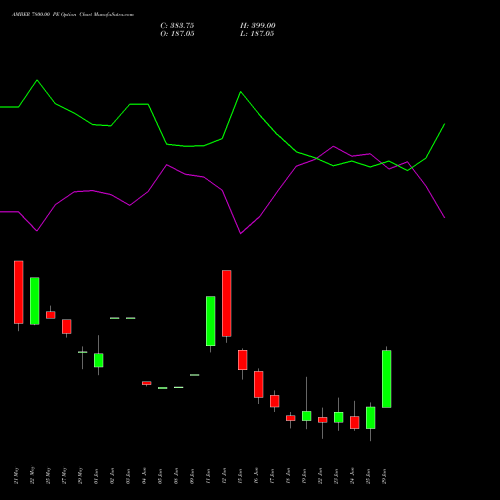Select the 01 Jun date label
500x500 pixels.
coord(97,476)
